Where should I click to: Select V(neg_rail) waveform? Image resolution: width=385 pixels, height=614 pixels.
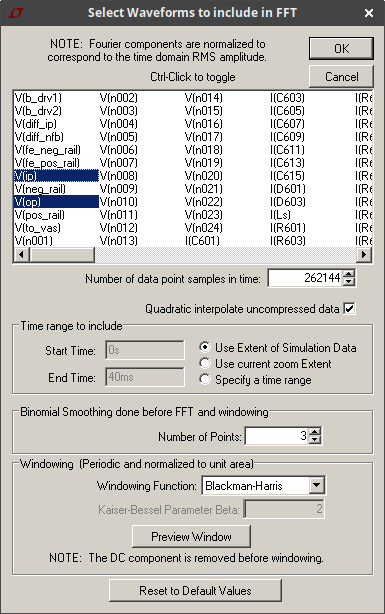coord(40,189)
